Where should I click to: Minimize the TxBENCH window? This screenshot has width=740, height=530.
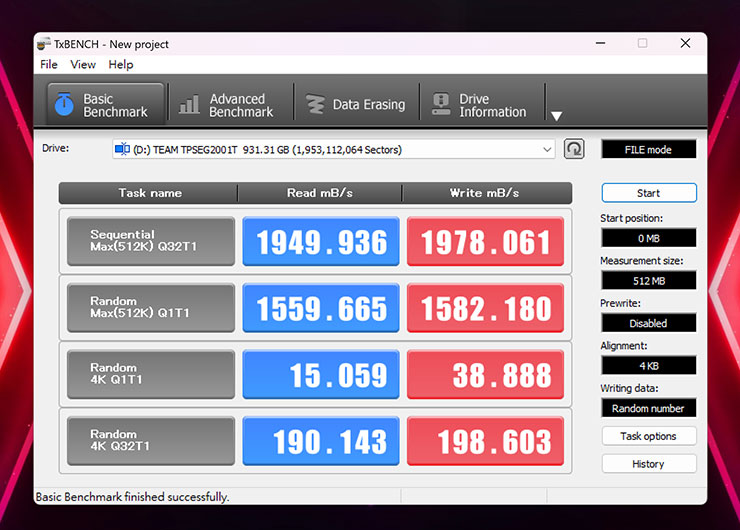click(x=600, y=43)
